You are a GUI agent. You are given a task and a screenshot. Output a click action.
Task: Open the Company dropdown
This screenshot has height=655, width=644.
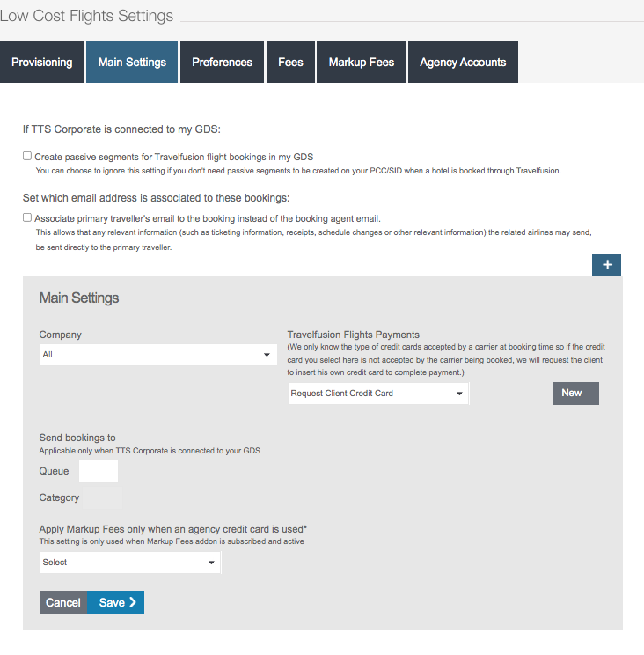click(x=156, y=355)
